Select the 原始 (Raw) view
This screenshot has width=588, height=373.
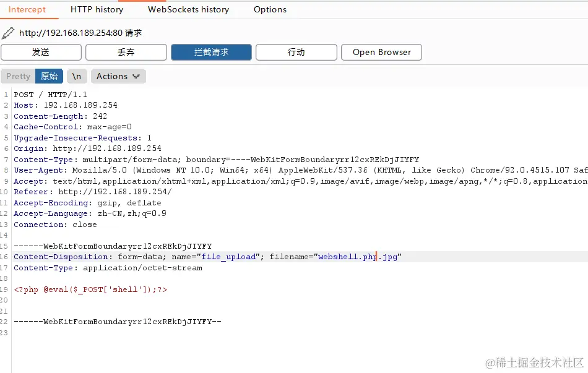click(x=49, y=76)
